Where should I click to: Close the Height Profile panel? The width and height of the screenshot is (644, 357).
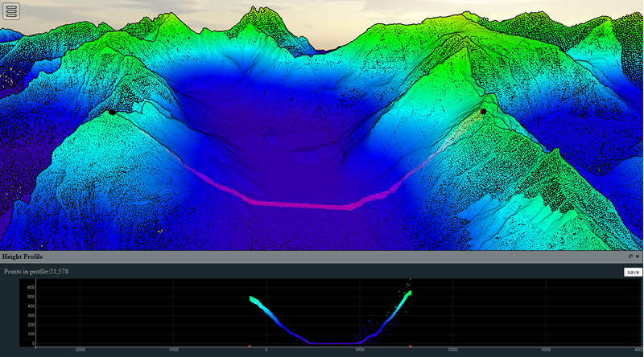click(638, 256)
